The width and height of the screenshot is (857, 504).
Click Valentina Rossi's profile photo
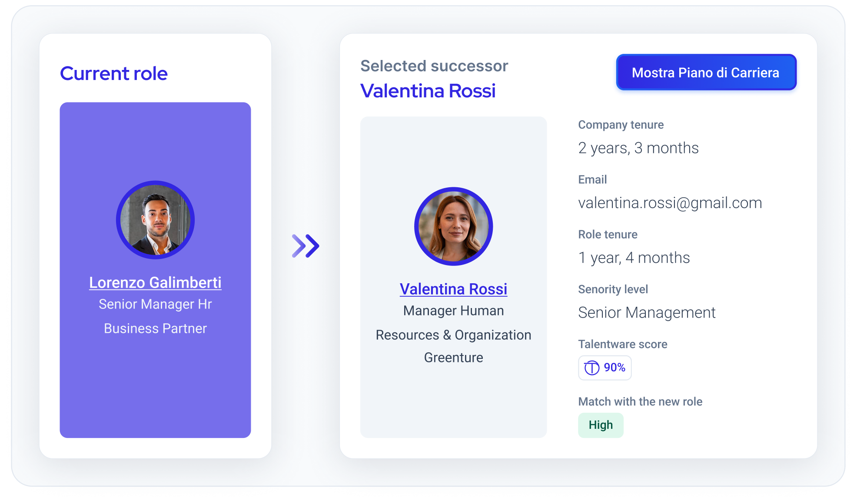pos(453,226)
